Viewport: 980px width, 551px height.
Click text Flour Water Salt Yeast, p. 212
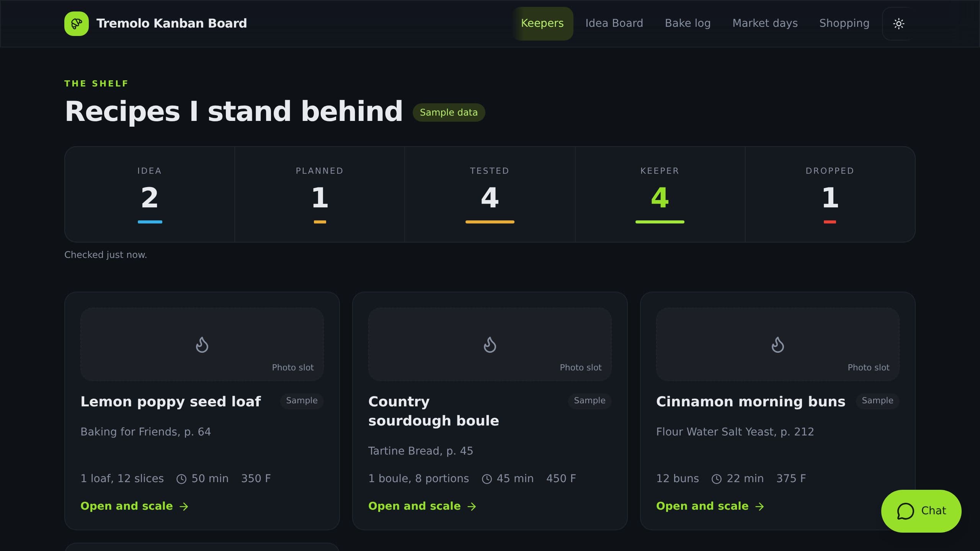pos(735,432)
